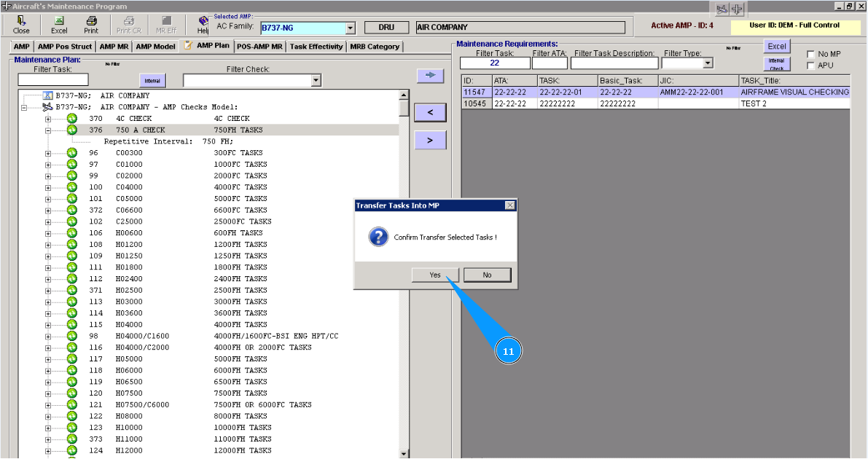Click the blue right-arrow transfer icon

(430, 75)
